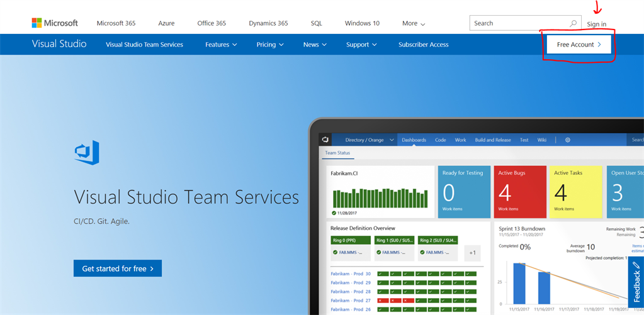Click the Release Definition Overview heading

363,228
